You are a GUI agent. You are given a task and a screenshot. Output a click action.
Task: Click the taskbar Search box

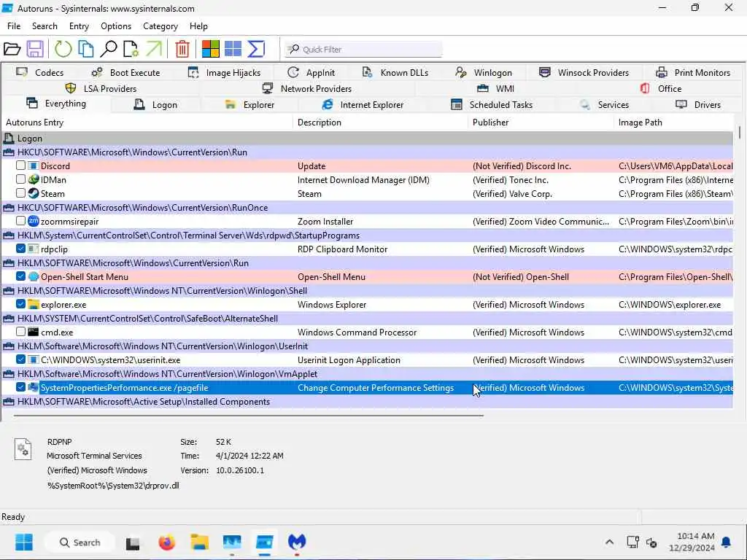tap(80, 542)
